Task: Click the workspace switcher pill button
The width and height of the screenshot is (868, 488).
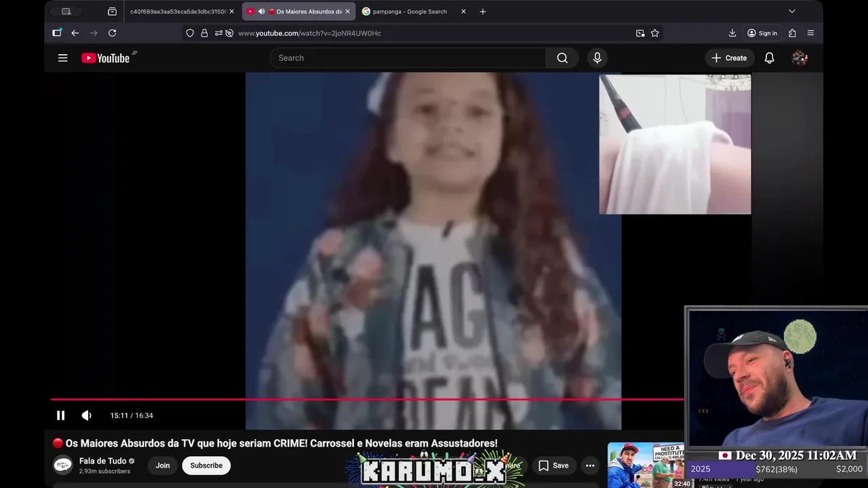Action: (x=66, y=12)
